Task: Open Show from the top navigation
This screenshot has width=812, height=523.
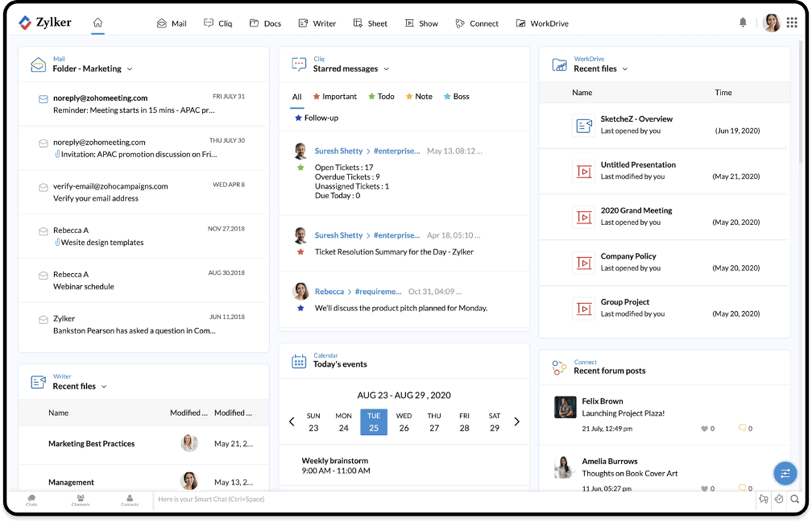Action: [421, 23]
